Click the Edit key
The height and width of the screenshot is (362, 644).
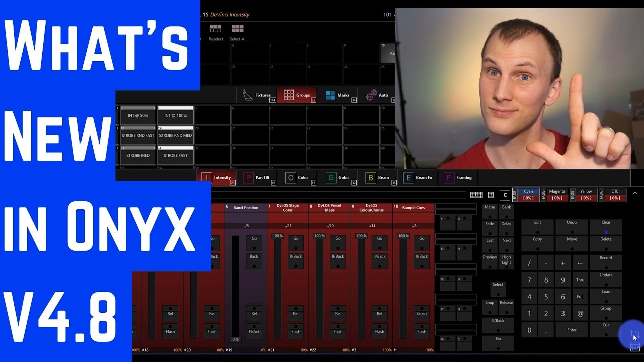pyautogui.click(x=538, y=227)
